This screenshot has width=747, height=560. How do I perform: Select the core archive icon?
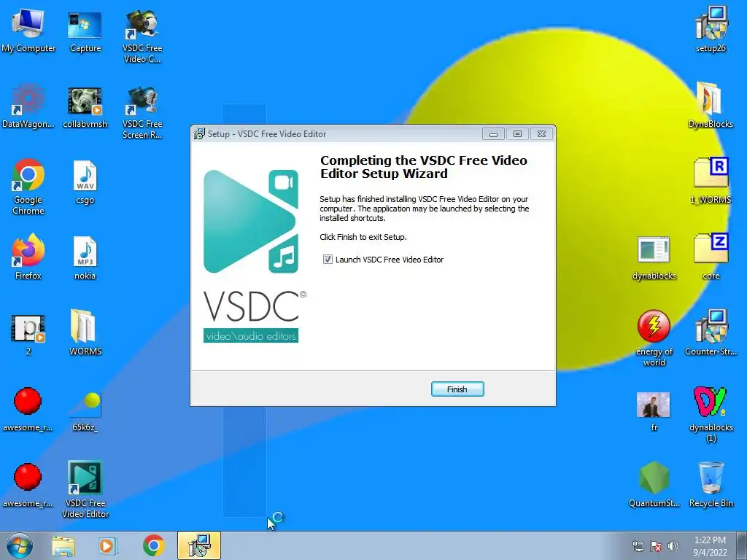[711, 256]
